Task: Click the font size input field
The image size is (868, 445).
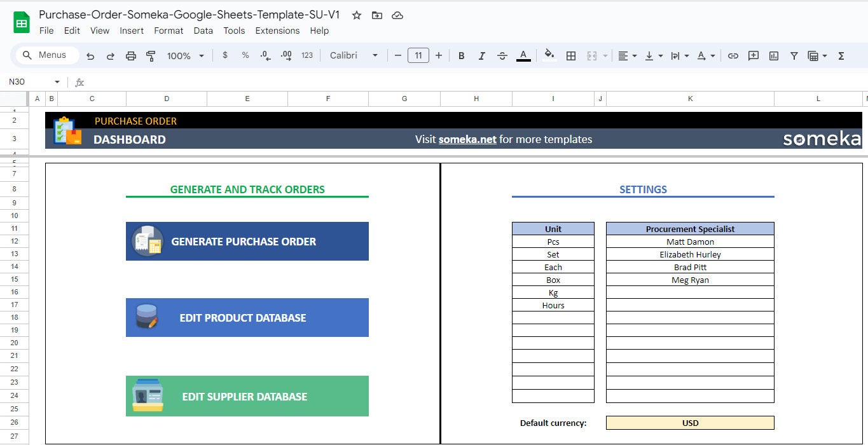Action: pyautogui.click(x=418, y=55)
